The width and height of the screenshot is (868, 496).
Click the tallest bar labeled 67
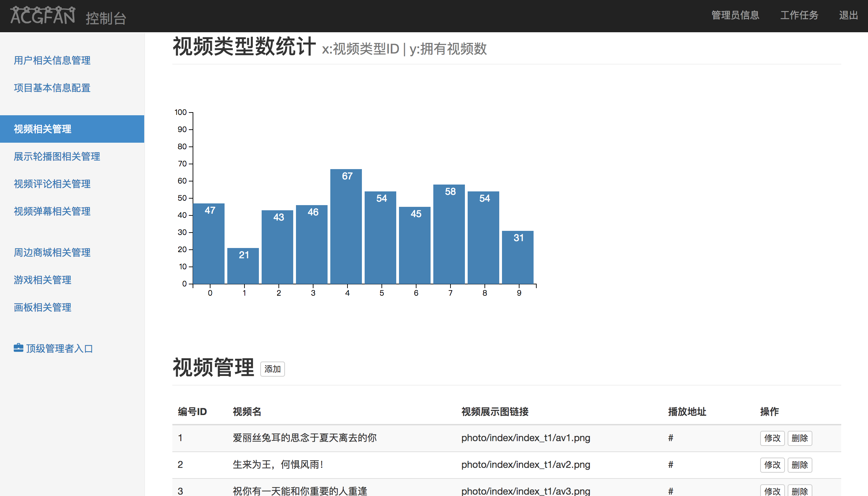(346, 226)
